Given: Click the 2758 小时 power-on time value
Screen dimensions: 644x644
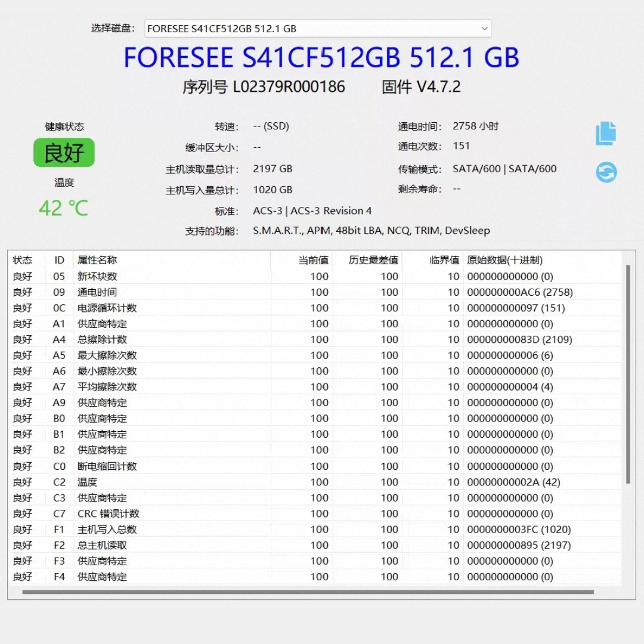Looking at the screenshot, I should click(x=475, y=126).
